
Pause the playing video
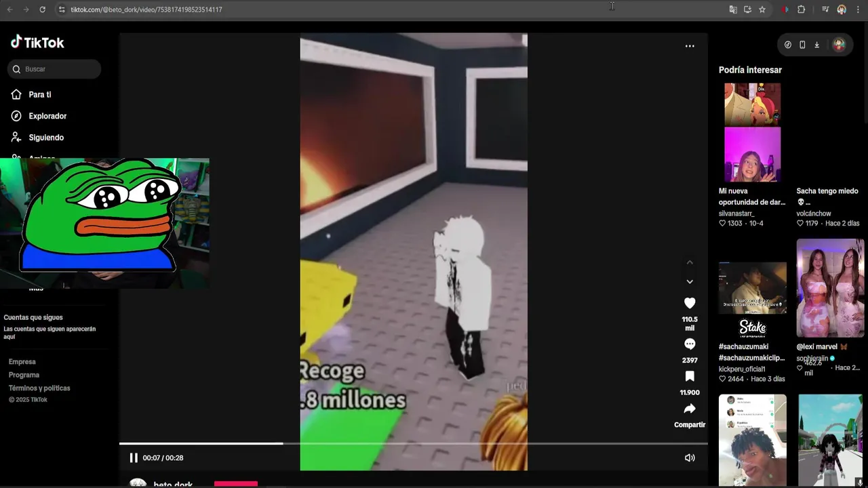(134, 457)
